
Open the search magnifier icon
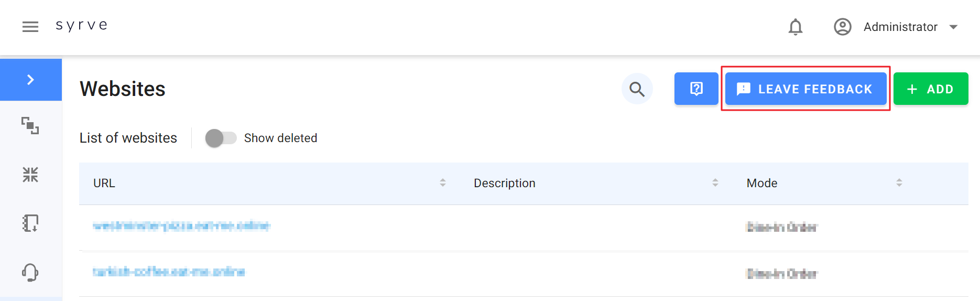click(x=637, y=89)
